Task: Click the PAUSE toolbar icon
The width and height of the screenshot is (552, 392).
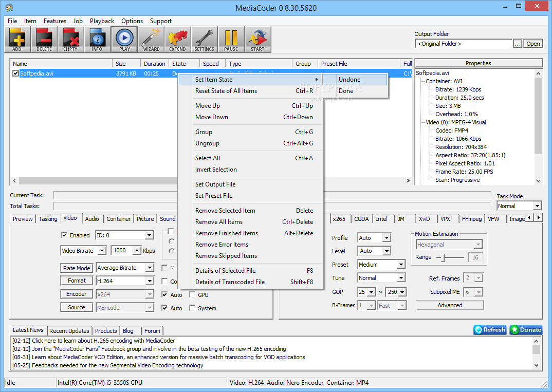Action: point(231,40)
